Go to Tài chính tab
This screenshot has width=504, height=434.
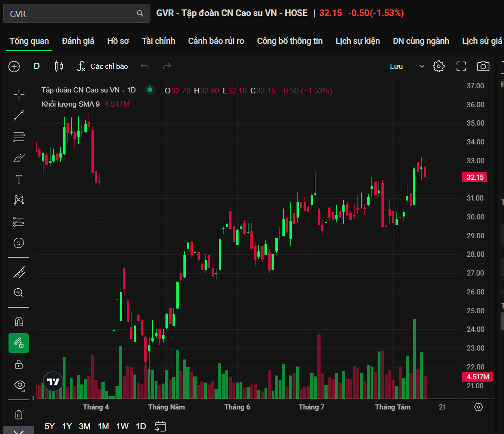158,41
